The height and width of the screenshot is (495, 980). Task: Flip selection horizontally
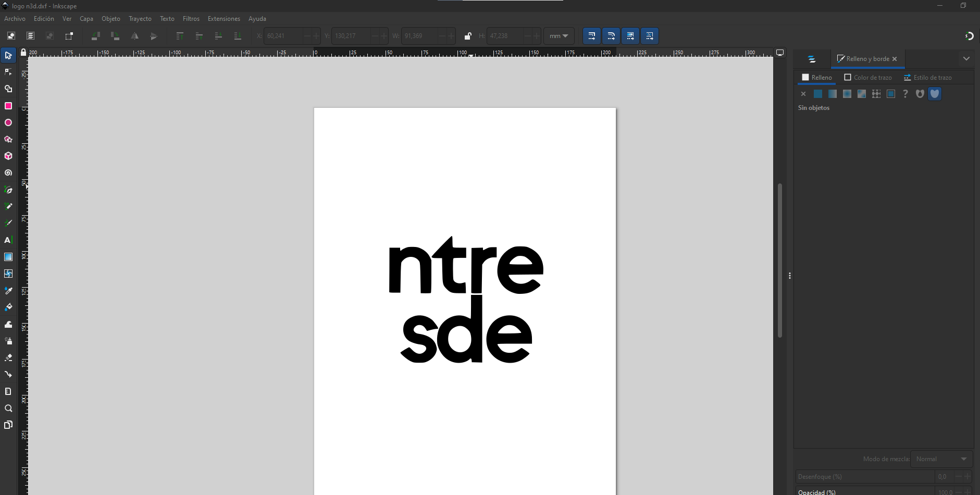coord(134,36)
